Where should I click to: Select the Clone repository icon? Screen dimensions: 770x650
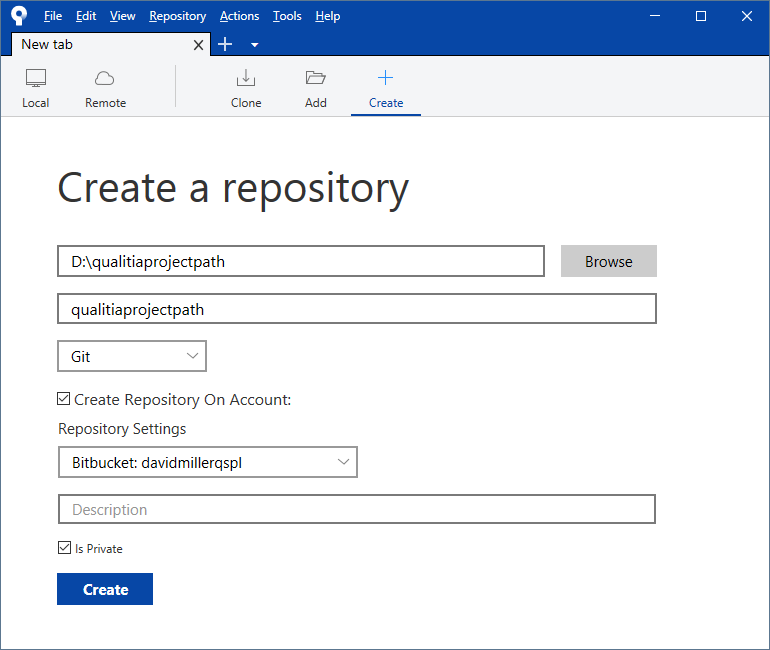(246, 79)
